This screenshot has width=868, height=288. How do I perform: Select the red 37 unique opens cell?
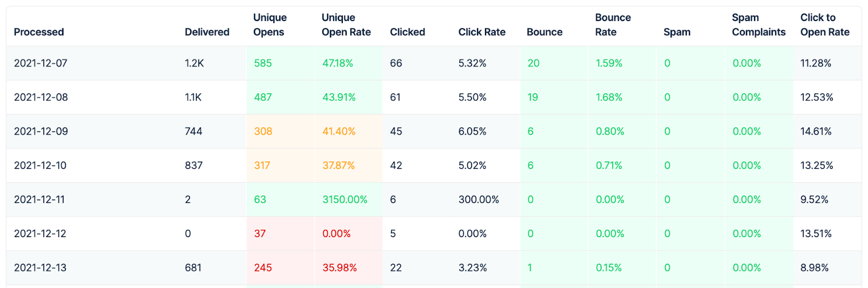(260, 234)
